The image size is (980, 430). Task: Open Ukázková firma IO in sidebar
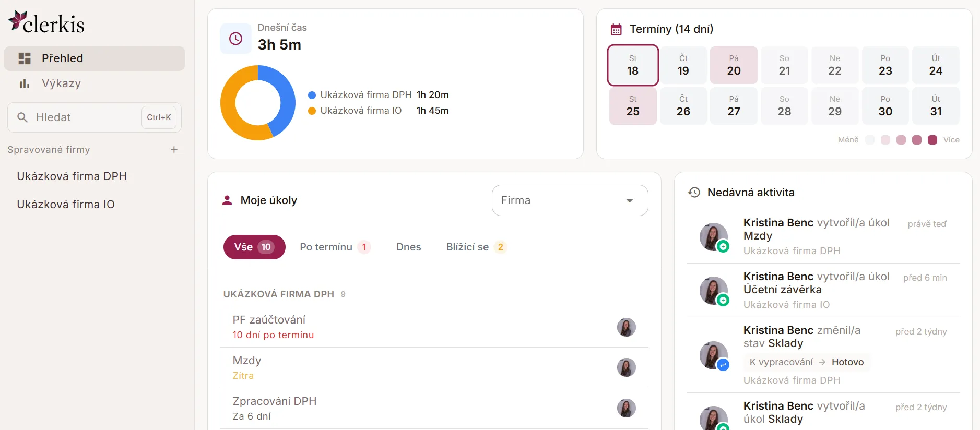pos(66,205)
